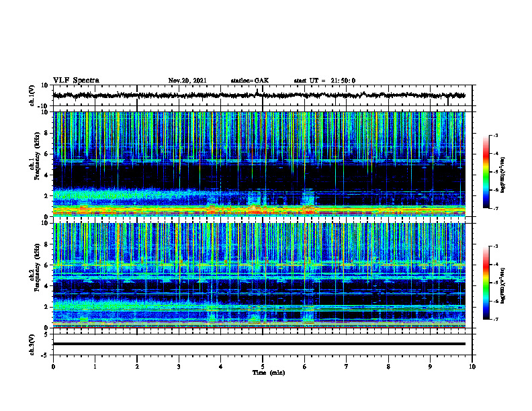Click the flat black ch.3 trace line
This screenshot has height=411, width=532.
tap(259, 344)
